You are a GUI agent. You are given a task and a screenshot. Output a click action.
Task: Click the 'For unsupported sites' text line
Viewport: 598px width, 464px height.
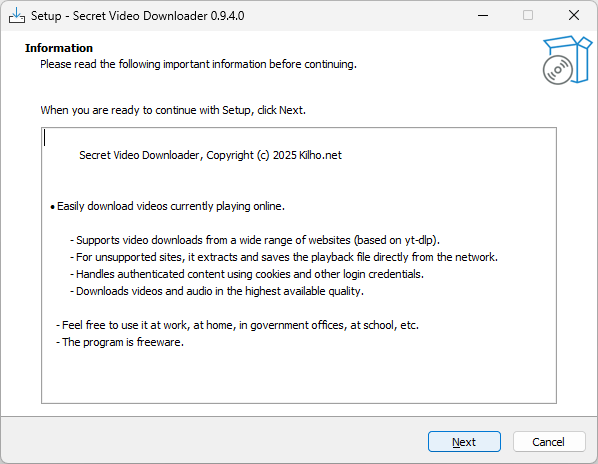(x=284, y=257)
